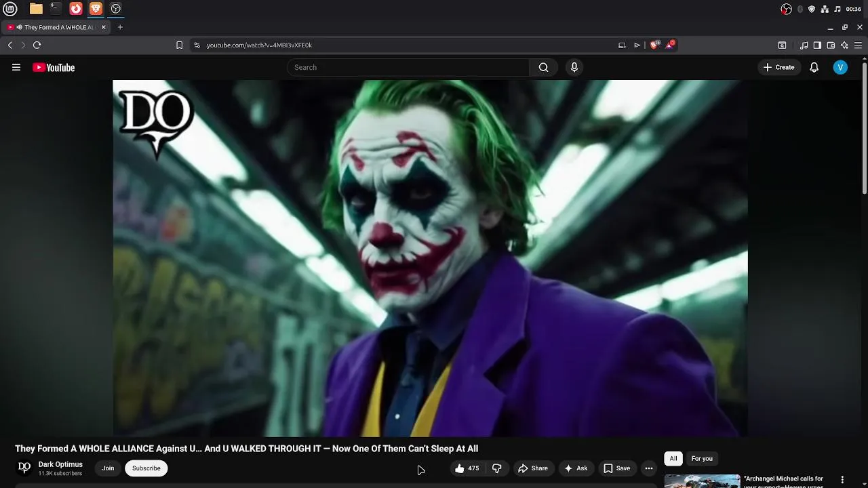Go forward in browser history

tap(23, 45)
